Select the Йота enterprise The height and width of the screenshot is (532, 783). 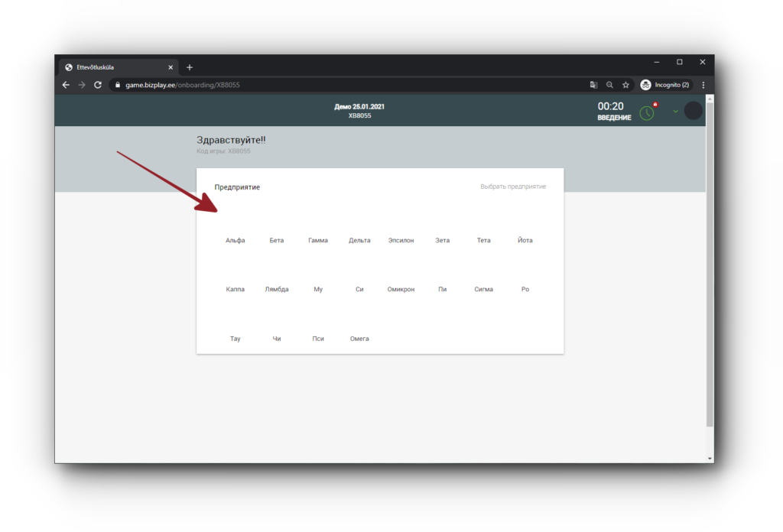525,240
